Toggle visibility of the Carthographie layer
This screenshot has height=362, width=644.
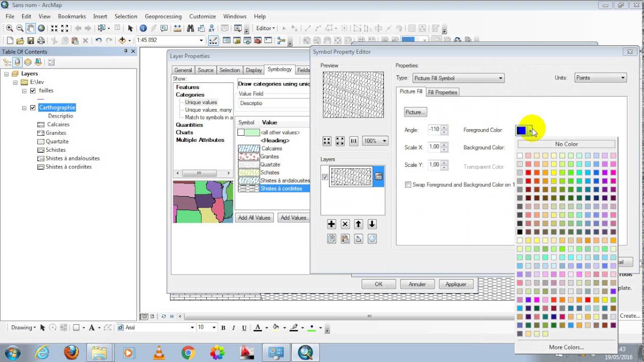[x=33, y=108]
